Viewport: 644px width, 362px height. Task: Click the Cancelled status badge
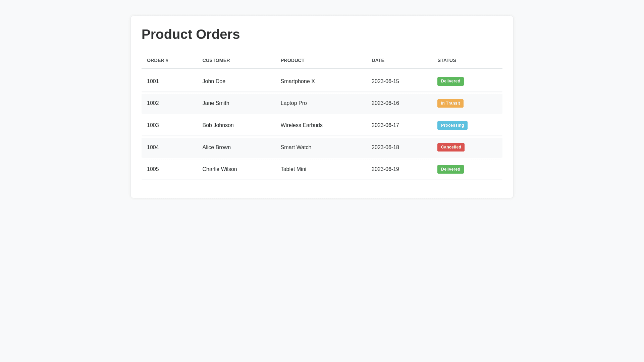(x=451, y=147)
